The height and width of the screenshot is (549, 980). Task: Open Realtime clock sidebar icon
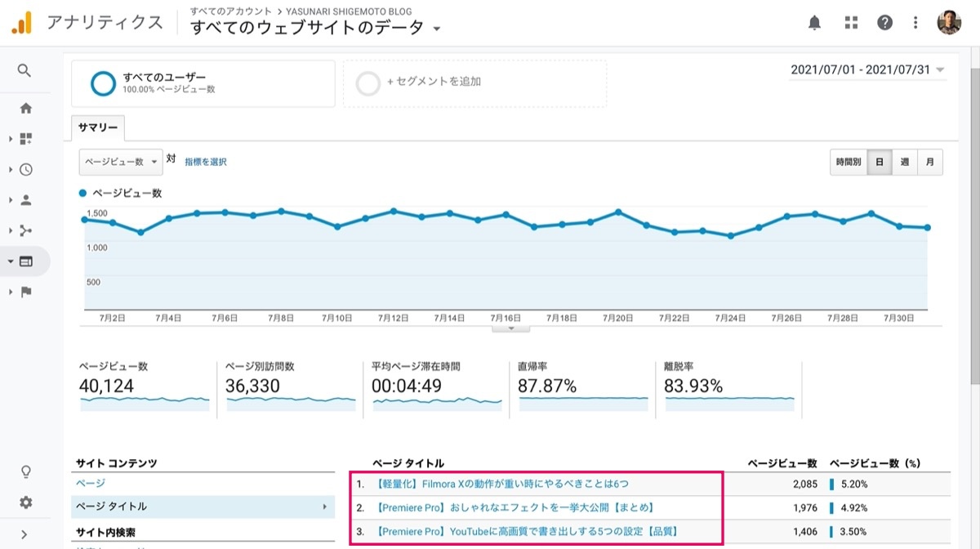(x=26, y=170)
